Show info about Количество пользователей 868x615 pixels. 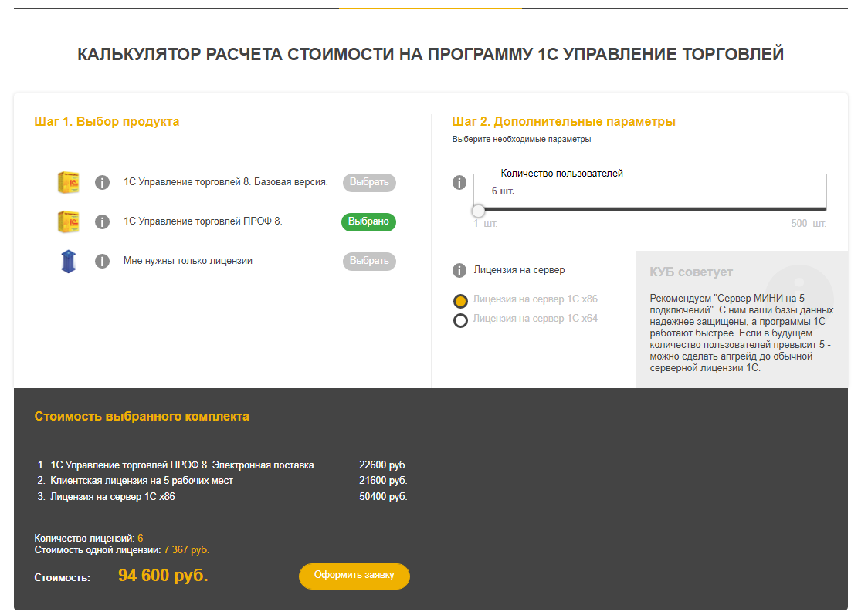coord(459,183)
